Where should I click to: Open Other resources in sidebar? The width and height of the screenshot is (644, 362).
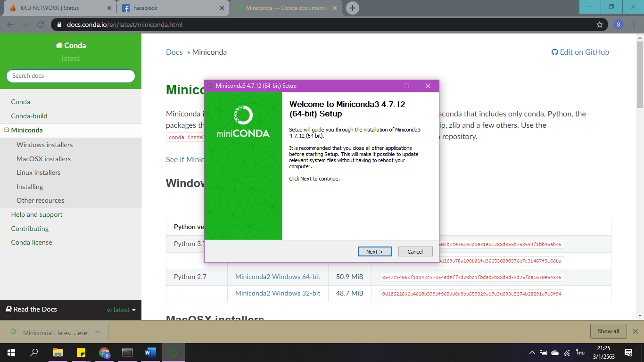[41, 200]
